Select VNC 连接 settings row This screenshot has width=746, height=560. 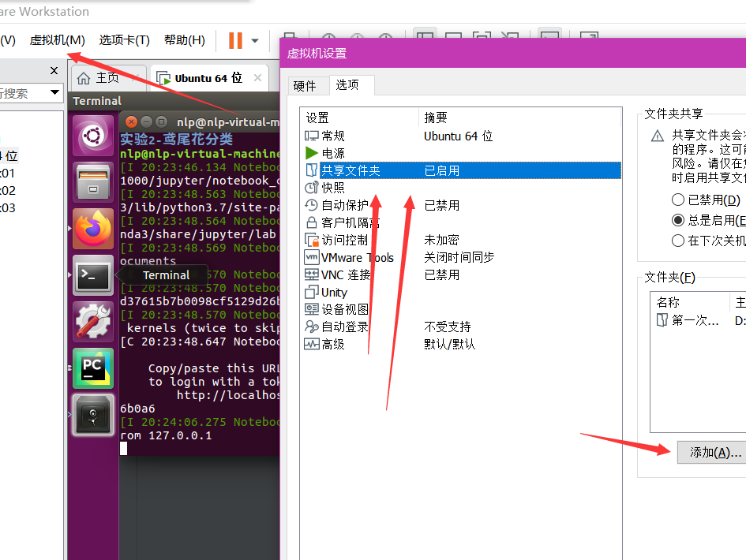tap(460, 274)
